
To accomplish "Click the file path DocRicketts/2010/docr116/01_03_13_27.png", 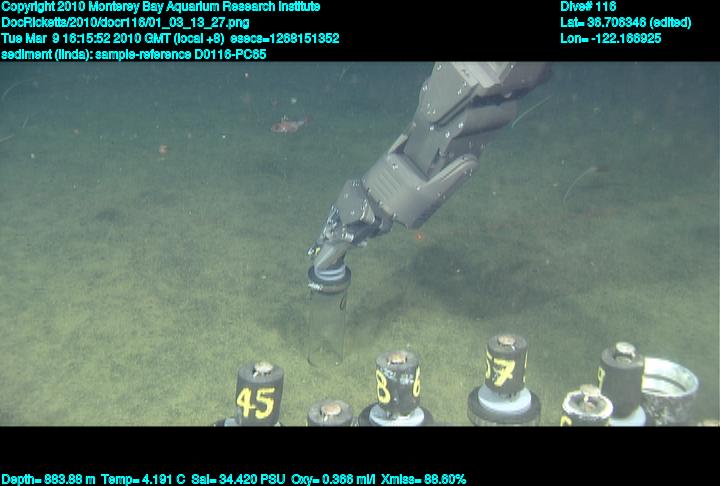I will coord(125,23).
